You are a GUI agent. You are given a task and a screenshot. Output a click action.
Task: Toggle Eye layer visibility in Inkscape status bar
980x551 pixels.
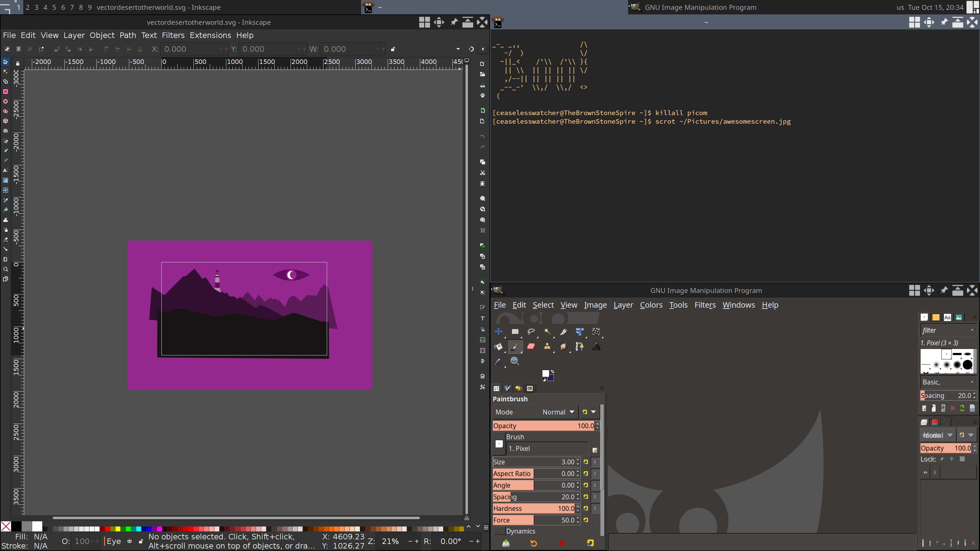[x=129, y=541]
